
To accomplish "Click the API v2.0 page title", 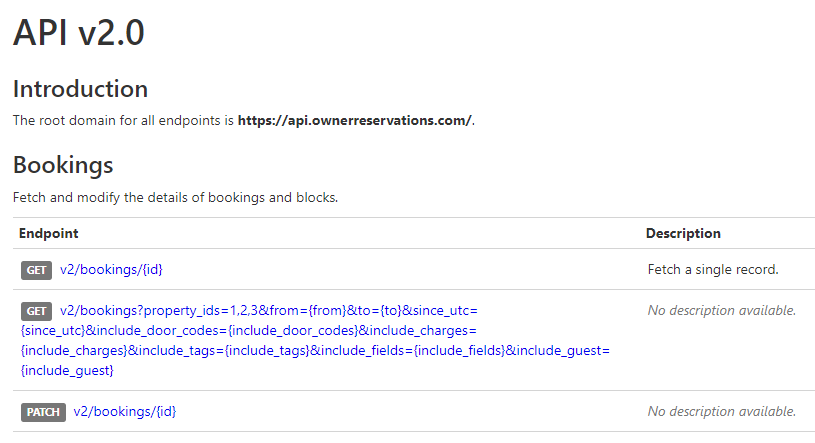I will pyautogui.click(x=79, y=32).
